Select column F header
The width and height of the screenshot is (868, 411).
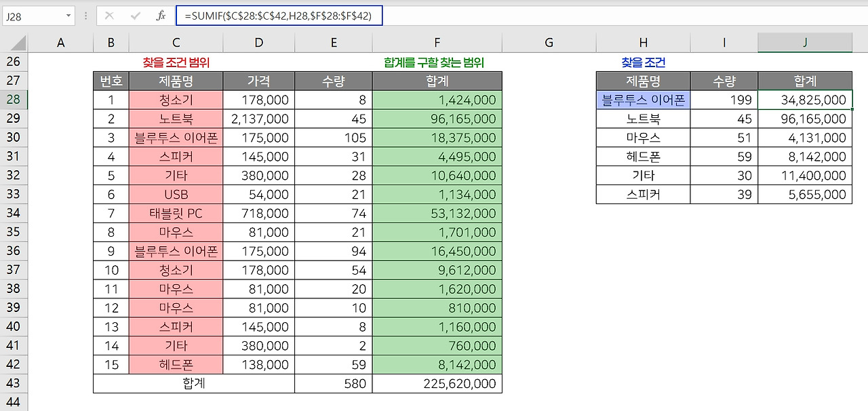(437, 43)
